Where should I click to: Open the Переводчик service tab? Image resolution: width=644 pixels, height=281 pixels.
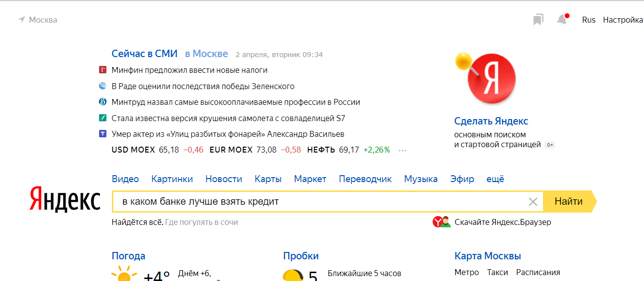[365, 179]
